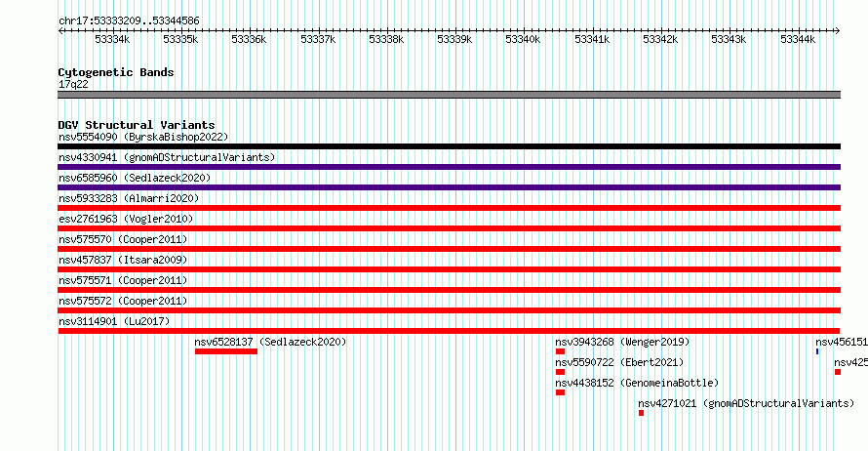Open variant nsv6585960 (Sedlazeck2020) label
Screen dimensions: 868x451
coord(135,178)
